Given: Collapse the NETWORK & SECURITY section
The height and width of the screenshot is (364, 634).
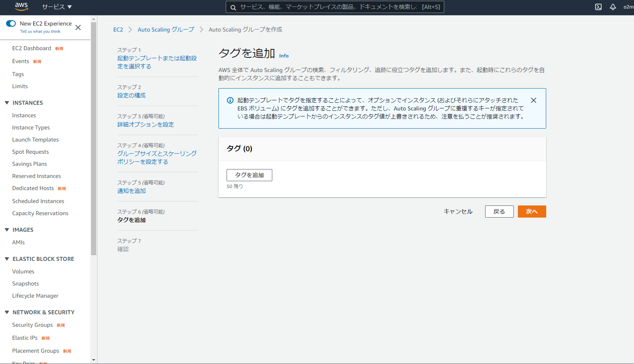Looking at the screenshot, I should (7, 312).
